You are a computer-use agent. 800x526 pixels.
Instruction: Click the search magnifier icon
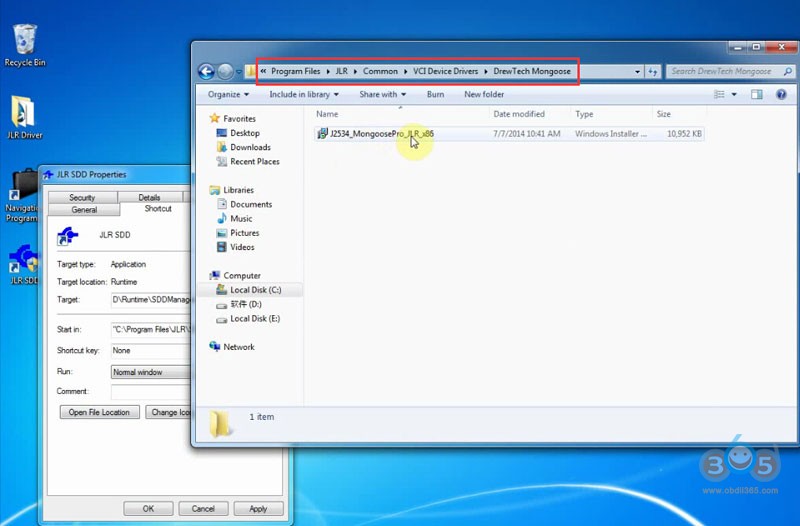(788, 71)
